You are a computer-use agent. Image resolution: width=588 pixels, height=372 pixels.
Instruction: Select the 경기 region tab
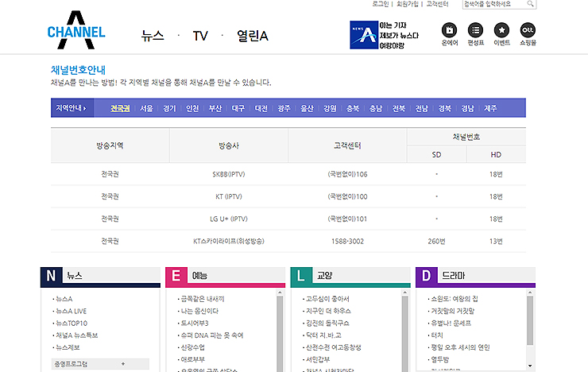point(169,108)
